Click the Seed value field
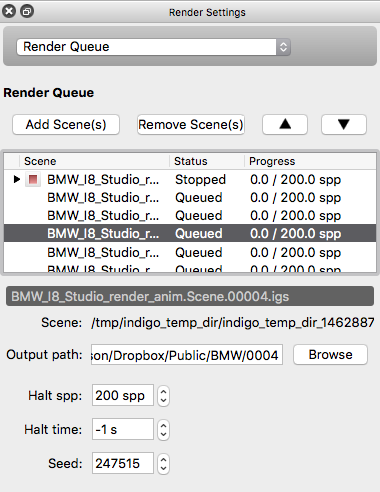This screenshot has height=492, width=380. coord(123,463)
